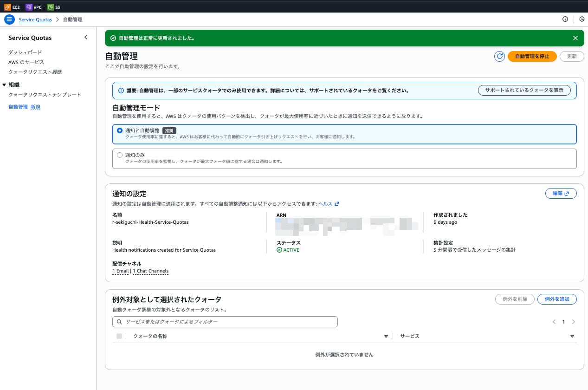588x390 pixels.
Task: Open the hamburger navigation menu icon
Action: (x=9, y=19)
